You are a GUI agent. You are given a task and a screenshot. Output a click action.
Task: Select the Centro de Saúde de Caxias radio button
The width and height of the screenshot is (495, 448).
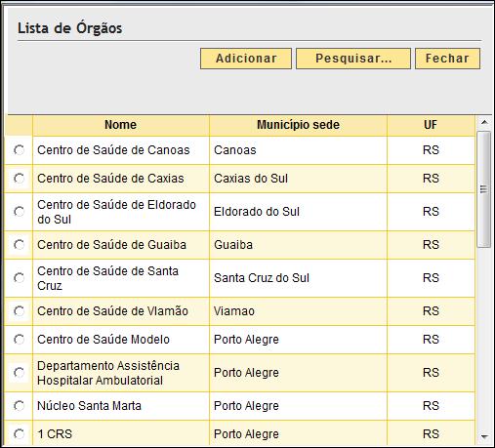[x=20, y=179]
